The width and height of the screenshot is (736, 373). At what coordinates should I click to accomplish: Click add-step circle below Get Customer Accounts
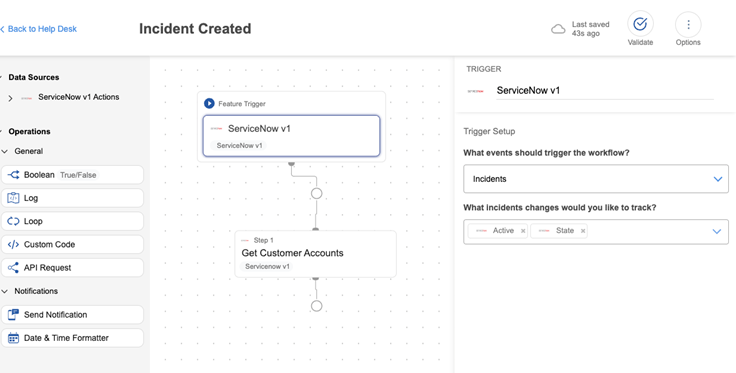(317, 306)
